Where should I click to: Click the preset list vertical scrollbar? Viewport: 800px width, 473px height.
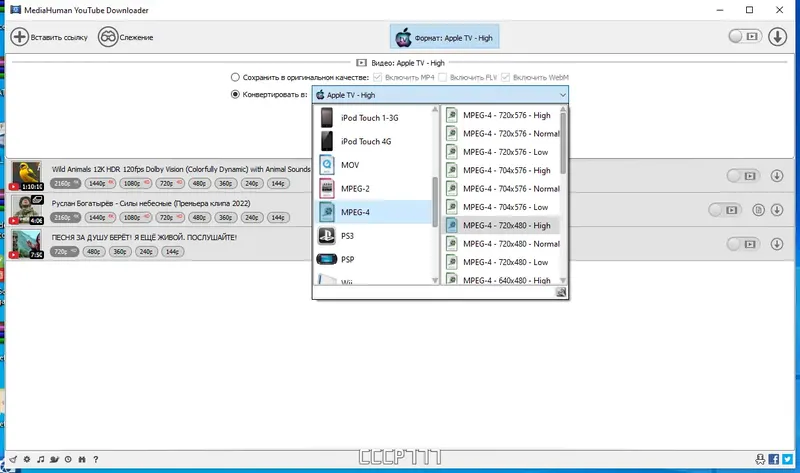tap(563, 143)
